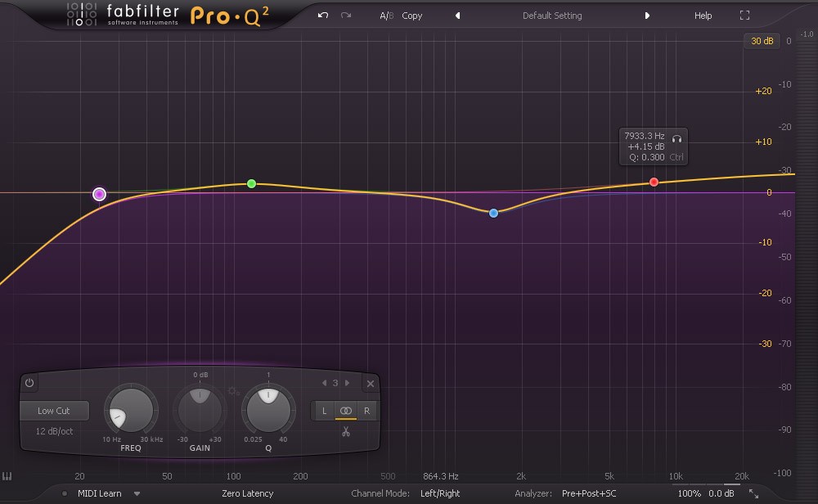Open the Zero Latency processing mode menu
Viewport: 818px width, 504px height.
[247, 493]
